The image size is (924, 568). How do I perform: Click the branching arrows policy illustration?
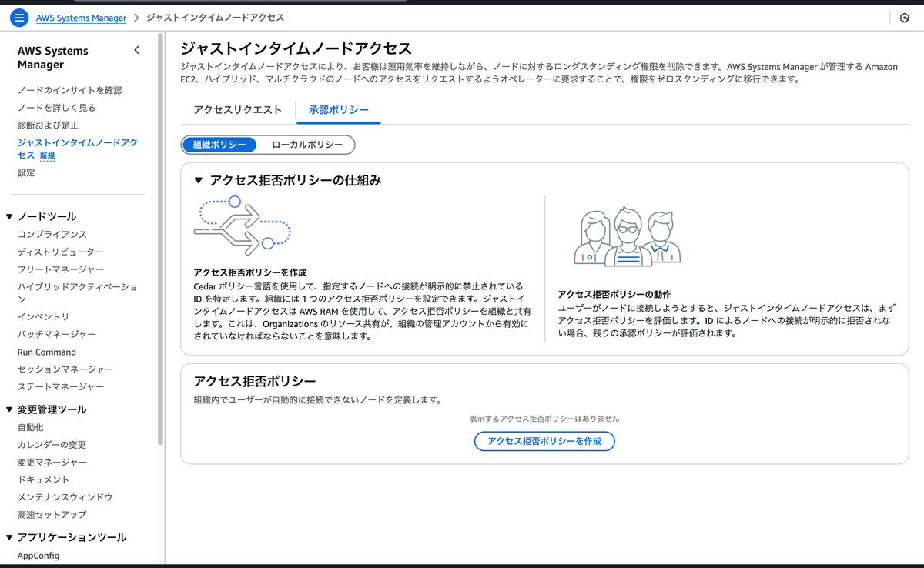242,226
